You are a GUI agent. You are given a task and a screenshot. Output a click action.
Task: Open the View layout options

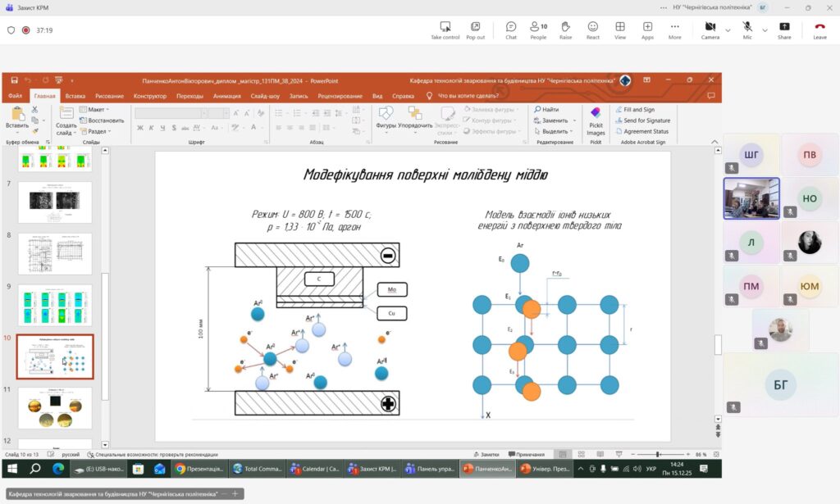pyautogui.click(x=620, y=30)
